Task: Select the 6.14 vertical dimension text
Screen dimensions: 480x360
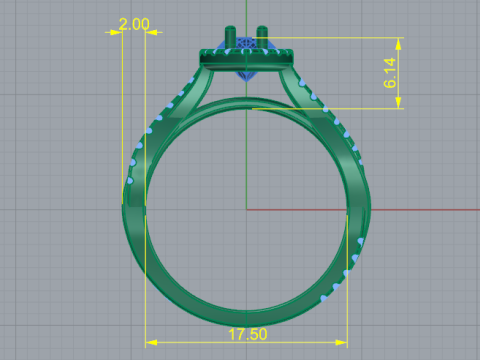Action: pos(390,73)
